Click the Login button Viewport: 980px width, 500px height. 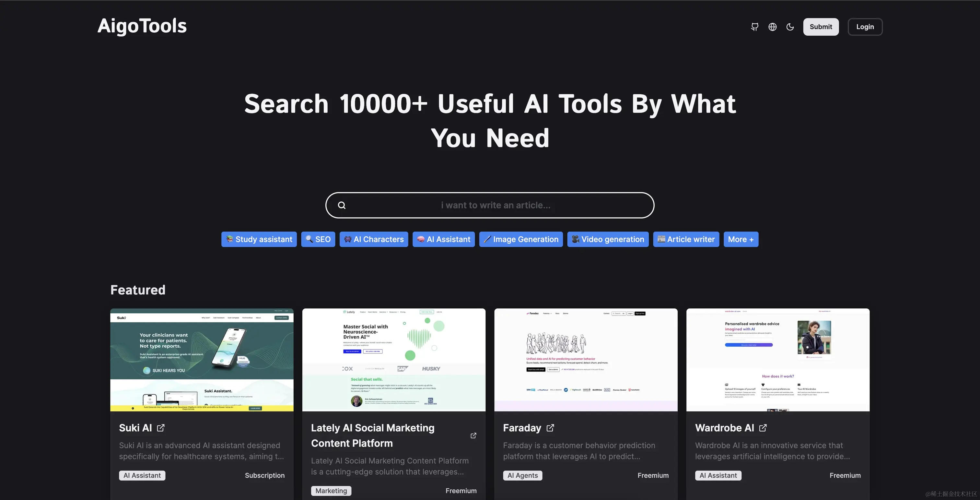pos(865,27)
